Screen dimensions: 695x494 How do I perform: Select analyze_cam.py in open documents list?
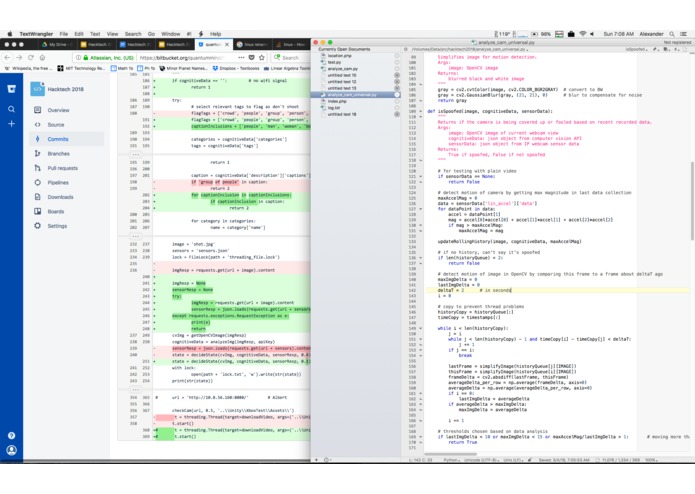(343, 69)
